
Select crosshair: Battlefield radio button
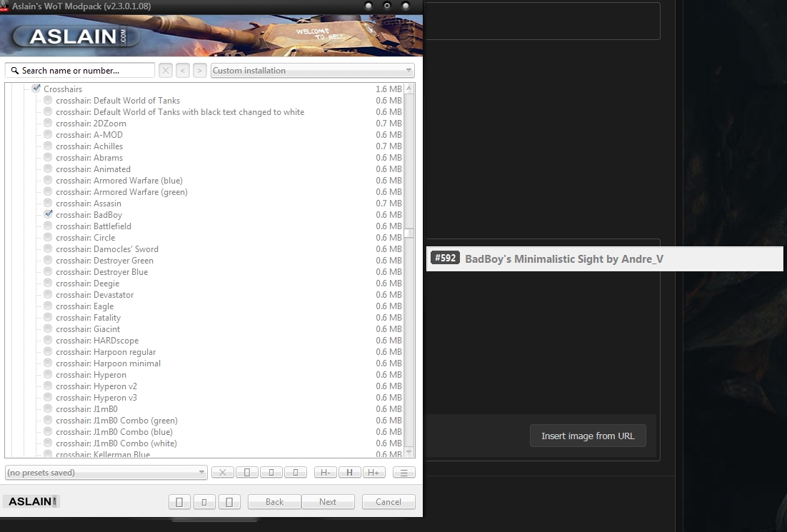(x=48, y=226)
